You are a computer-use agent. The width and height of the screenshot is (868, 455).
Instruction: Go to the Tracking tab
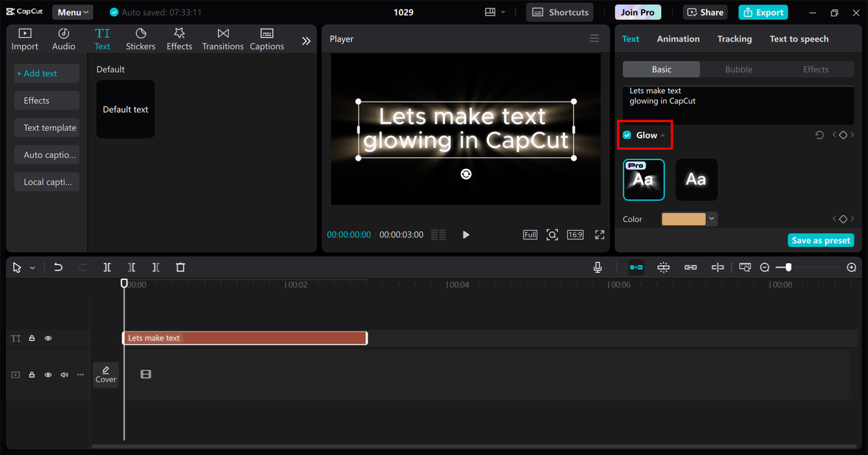[x=734, y=39]
